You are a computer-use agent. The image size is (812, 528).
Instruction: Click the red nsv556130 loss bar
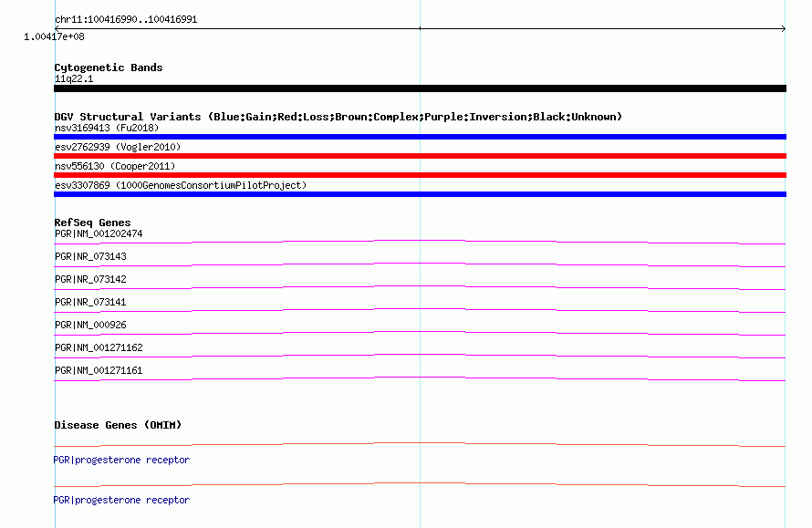click(420, 175)
